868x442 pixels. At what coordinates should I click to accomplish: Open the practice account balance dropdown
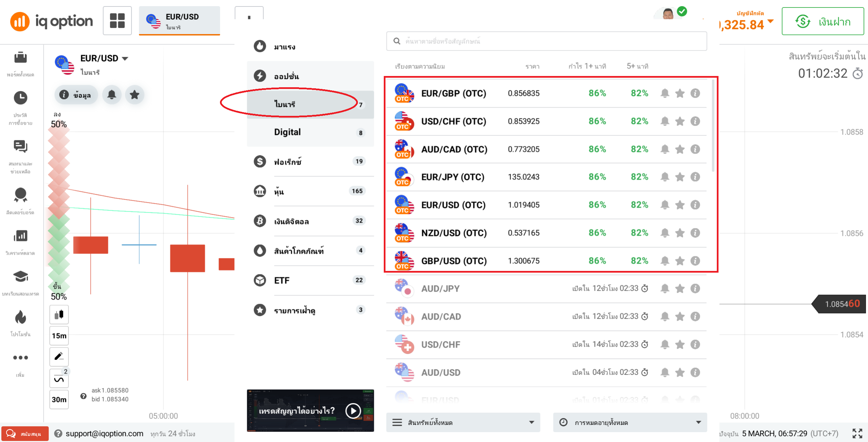[771, 21]
